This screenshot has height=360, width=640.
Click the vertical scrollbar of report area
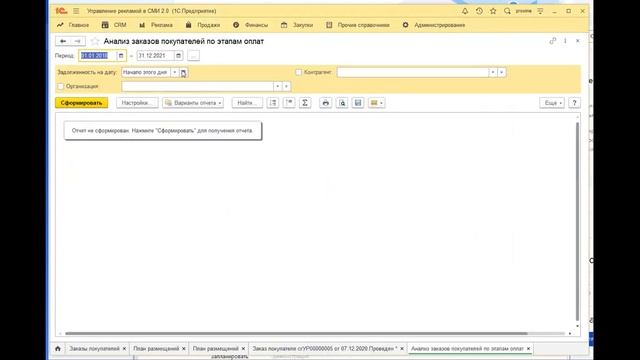tap(577, 221)
